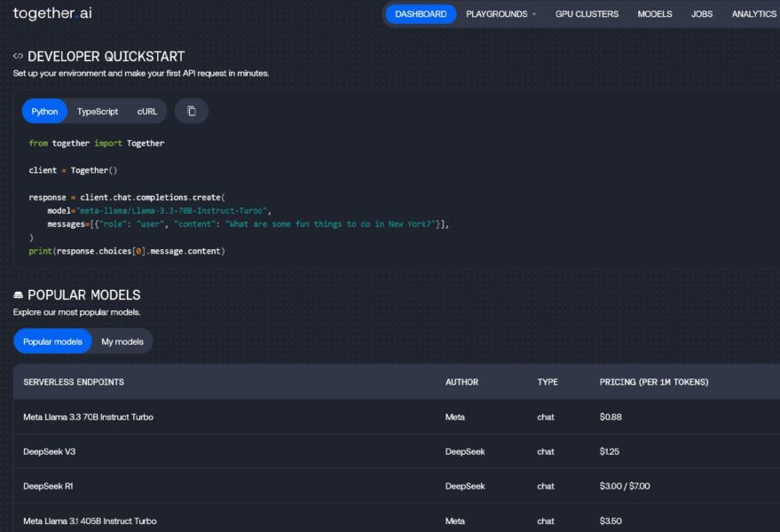The height and width of the screenshot is (532, 780).
Task: Switch to My models view
Action: (122, 341)
